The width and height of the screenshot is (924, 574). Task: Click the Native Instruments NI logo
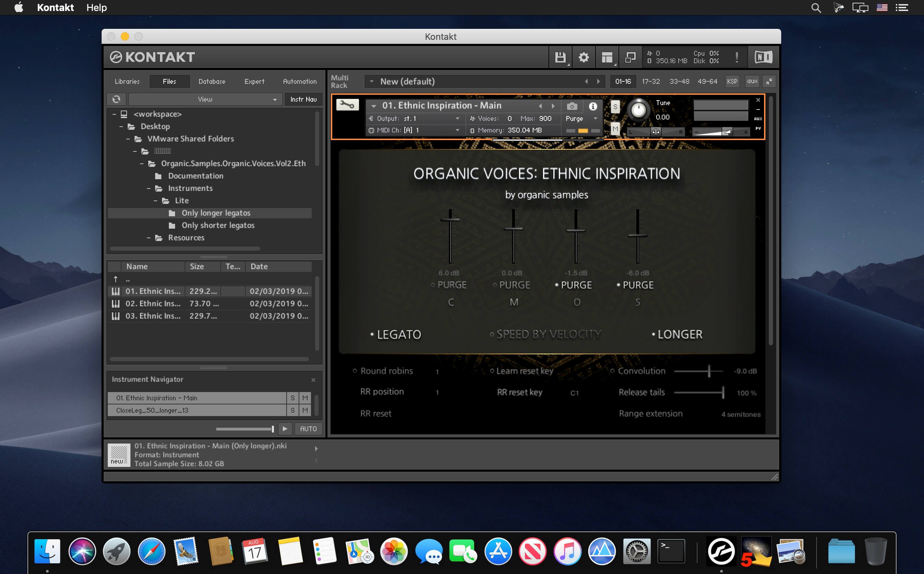click(x=763, y=57)
